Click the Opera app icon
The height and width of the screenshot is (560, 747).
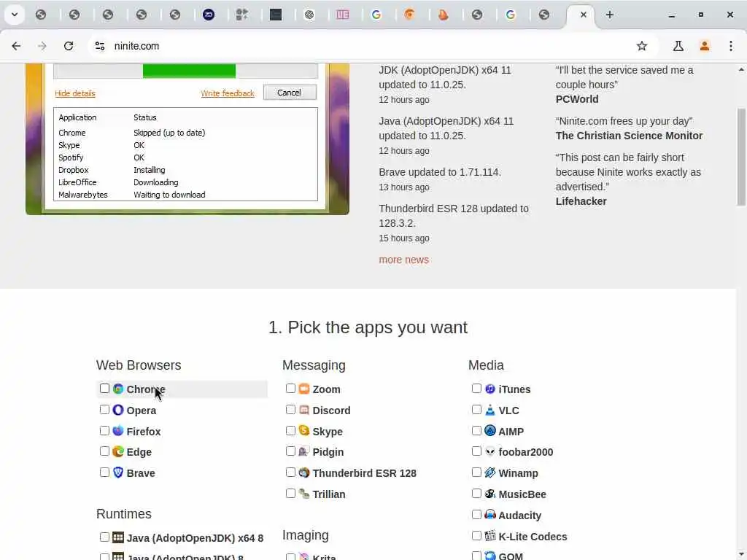coord(118,410)
